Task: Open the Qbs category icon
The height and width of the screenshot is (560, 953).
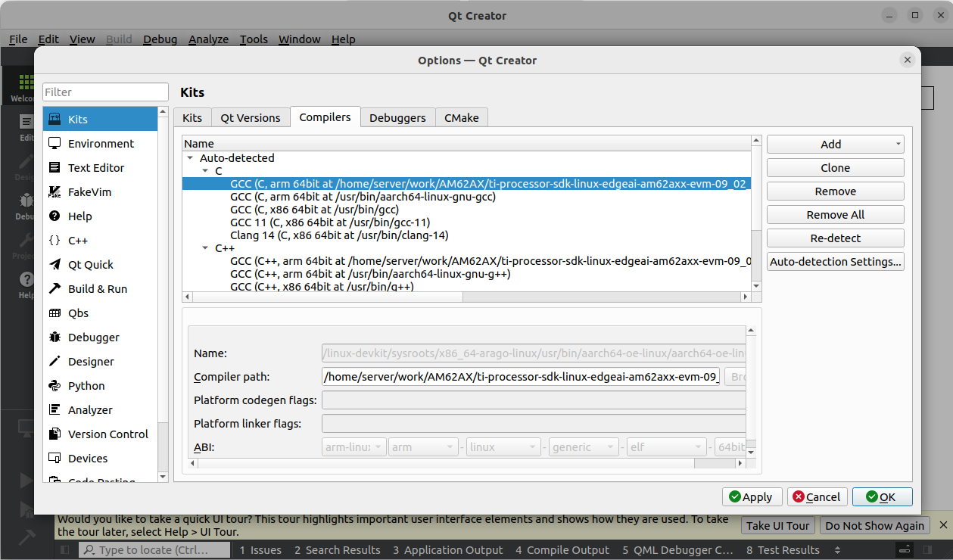Action: (x=55, y=313)
